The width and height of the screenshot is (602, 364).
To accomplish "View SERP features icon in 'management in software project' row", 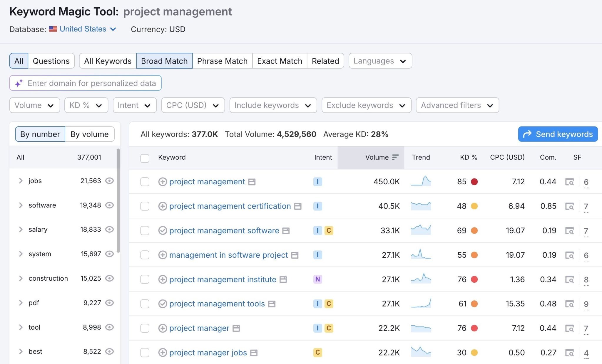I will click(569, 255).
